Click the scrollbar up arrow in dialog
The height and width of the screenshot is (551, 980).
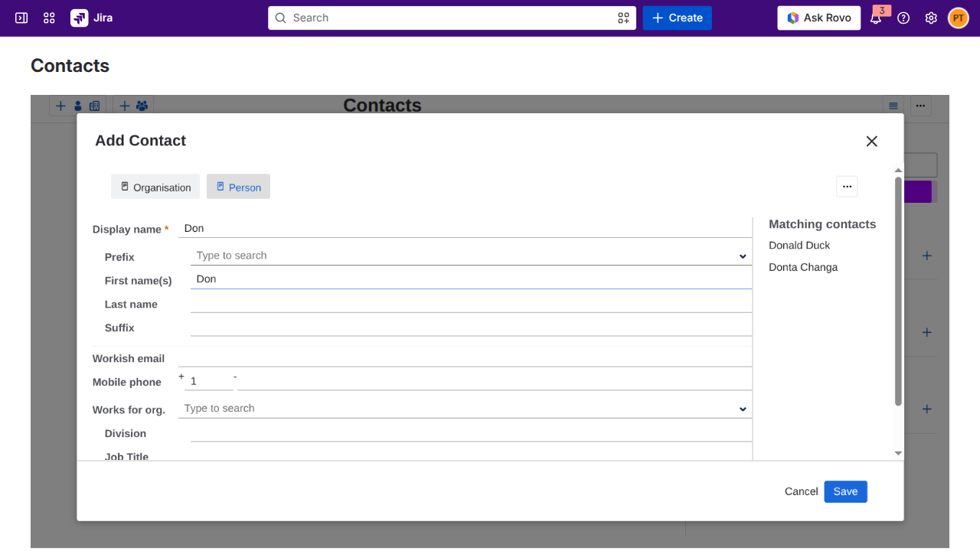(898, 170)
